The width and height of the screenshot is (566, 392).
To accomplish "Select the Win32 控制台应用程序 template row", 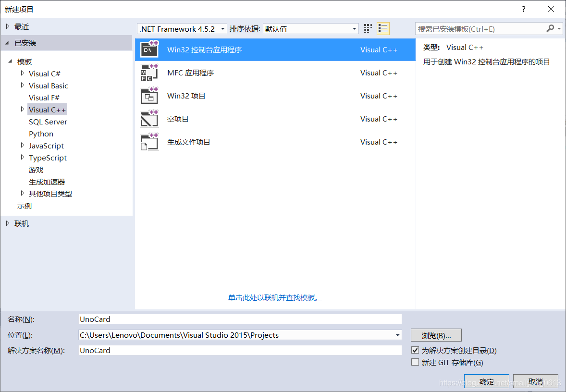I will point(275,49).
